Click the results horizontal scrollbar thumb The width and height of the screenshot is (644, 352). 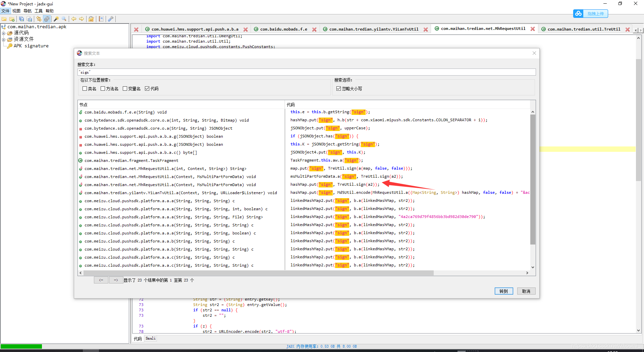click(258, 273)
